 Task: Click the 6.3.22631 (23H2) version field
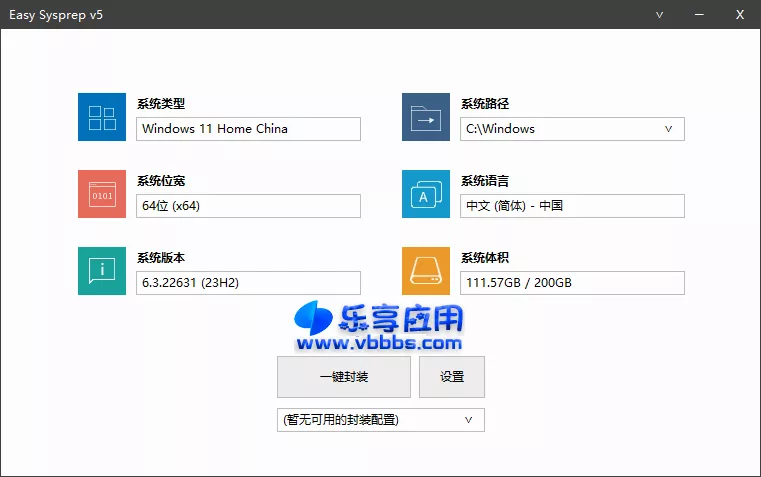[x=248, y=283]
